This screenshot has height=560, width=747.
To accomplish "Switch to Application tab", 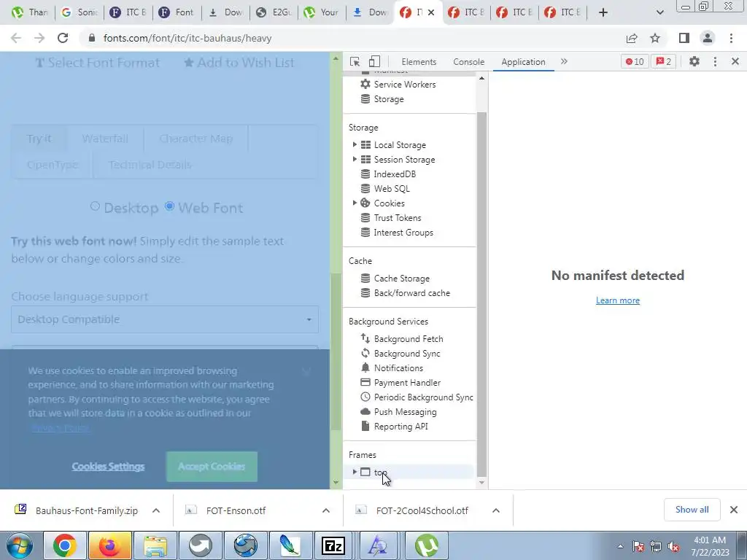I will pyautogui.click(x=523, y=62).
